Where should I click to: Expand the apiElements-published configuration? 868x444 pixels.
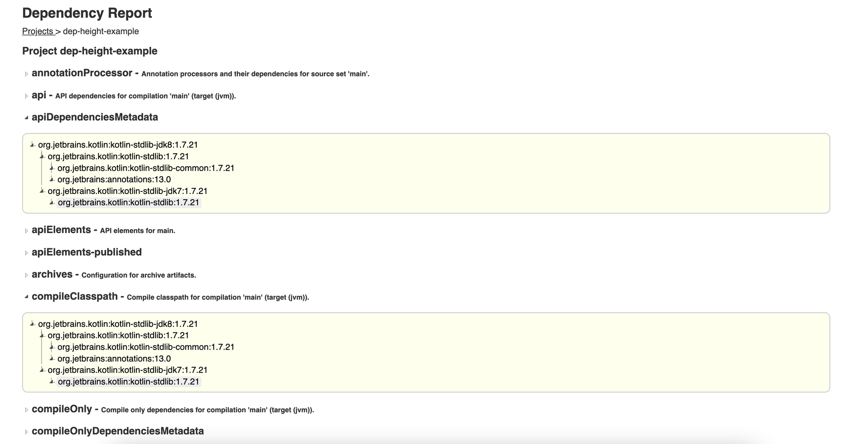(x=26, y=252)
